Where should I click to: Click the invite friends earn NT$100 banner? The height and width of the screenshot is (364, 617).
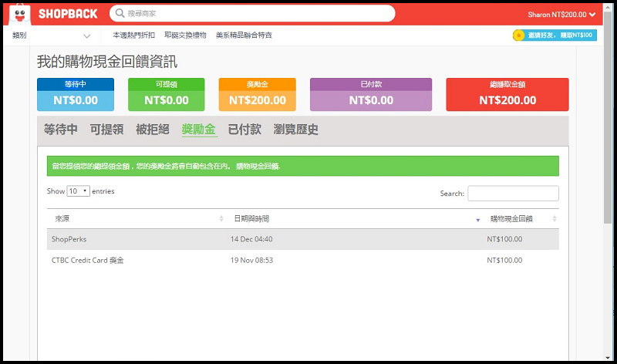(x=555, y=35)
